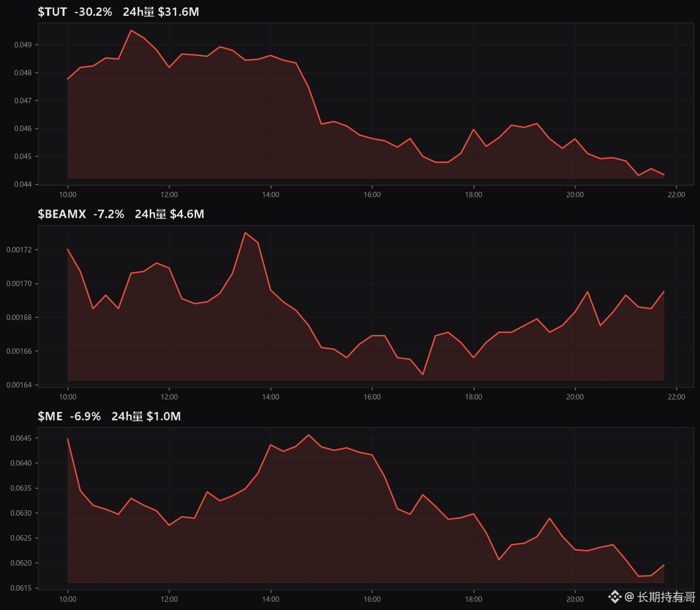The height and width of the screenshot is (610, 700).
Task: Click the $ME ticker title
Action: click(x=50, y=416)
